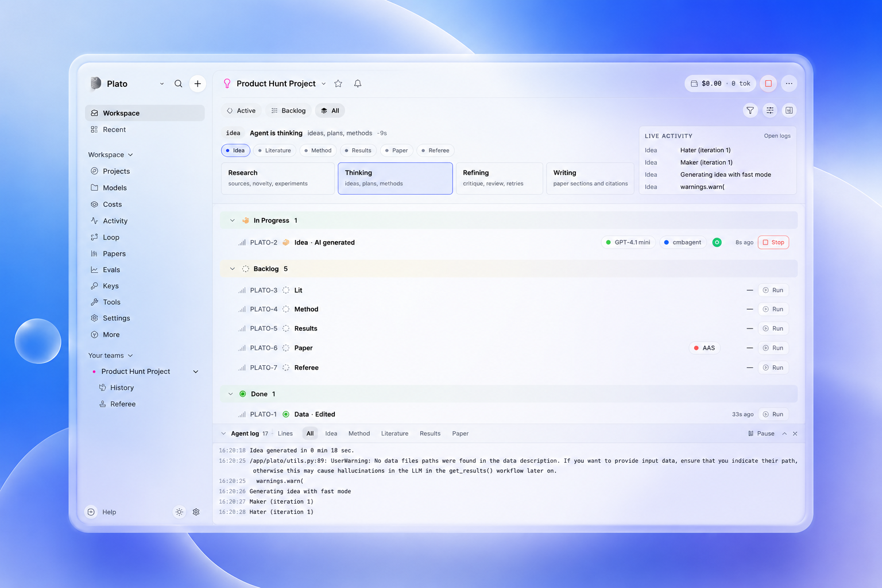
Task: Select the Thinking phase card
Action: 395,179
